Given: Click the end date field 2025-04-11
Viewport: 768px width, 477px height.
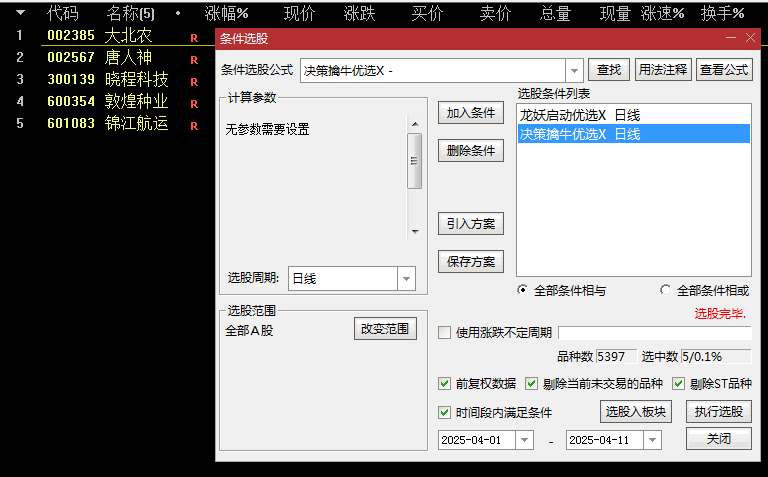Looking at the screenshot, I should click(605, 440).
